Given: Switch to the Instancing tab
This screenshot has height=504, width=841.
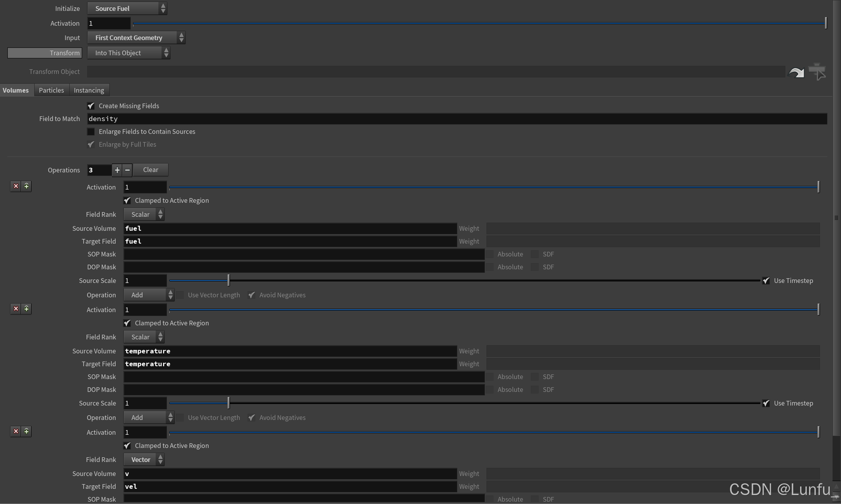Looking at the screenshot, I should coord(89,90).
